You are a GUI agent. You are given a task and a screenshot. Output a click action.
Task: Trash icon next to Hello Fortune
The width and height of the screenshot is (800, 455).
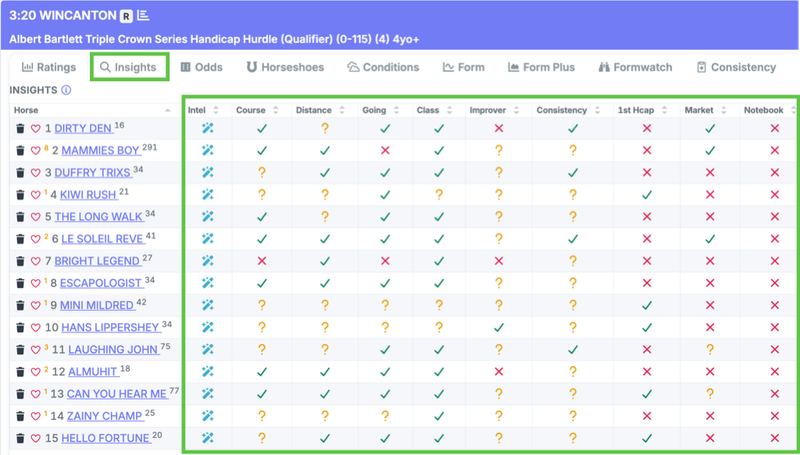pos(20,438)
